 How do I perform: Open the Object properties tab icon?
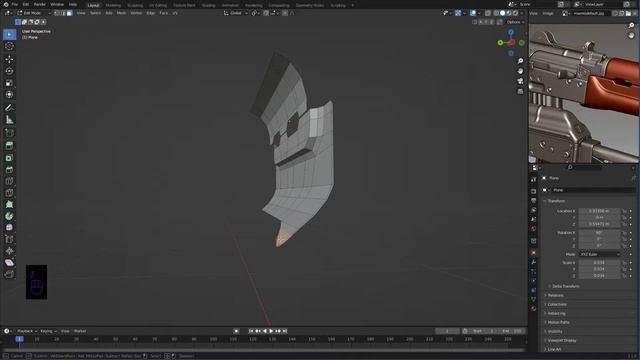coord(533,253)
